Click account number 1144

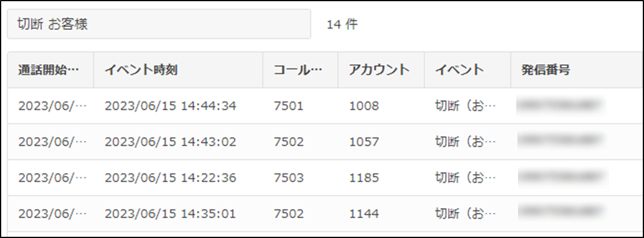364,214
